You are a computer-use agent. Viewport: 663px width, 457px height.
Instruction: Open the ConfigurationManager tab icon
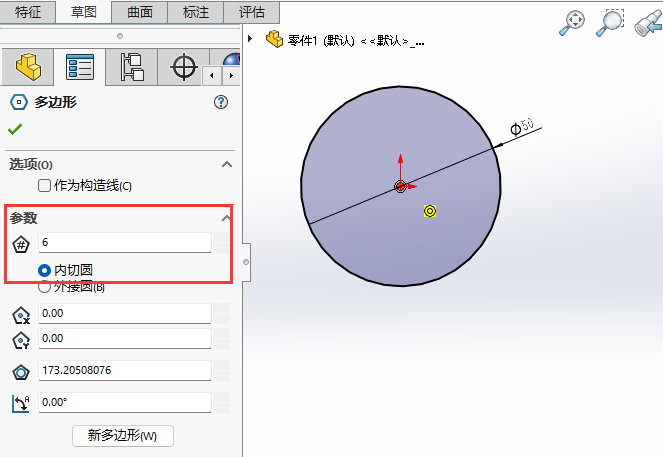click(x=132, y=67)
